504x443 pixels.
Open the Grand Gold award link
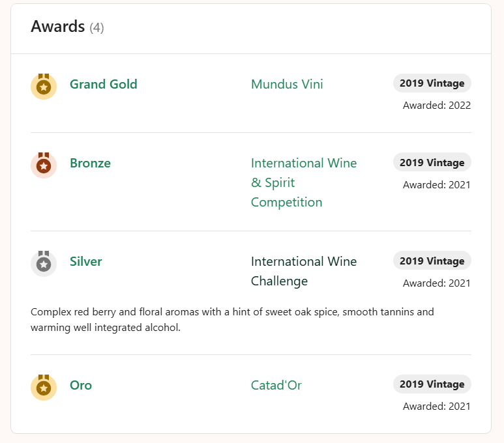point(103,84)
